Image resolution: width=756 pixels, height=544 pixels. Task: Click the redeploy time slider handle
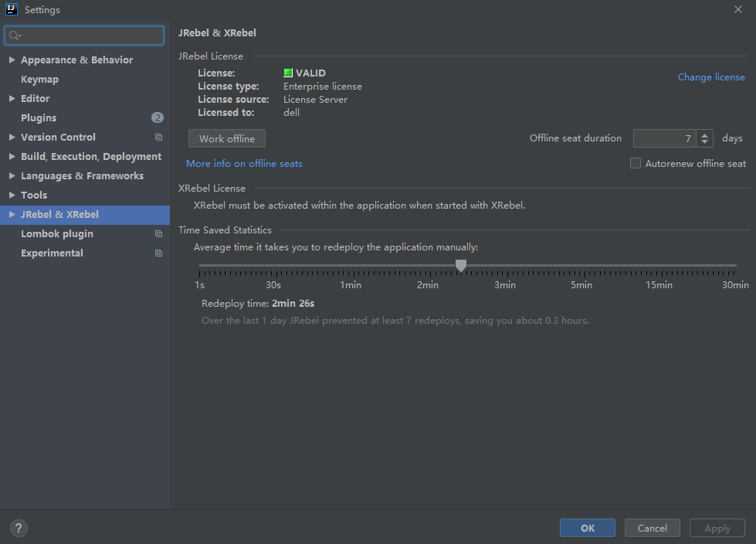[461, 265]
